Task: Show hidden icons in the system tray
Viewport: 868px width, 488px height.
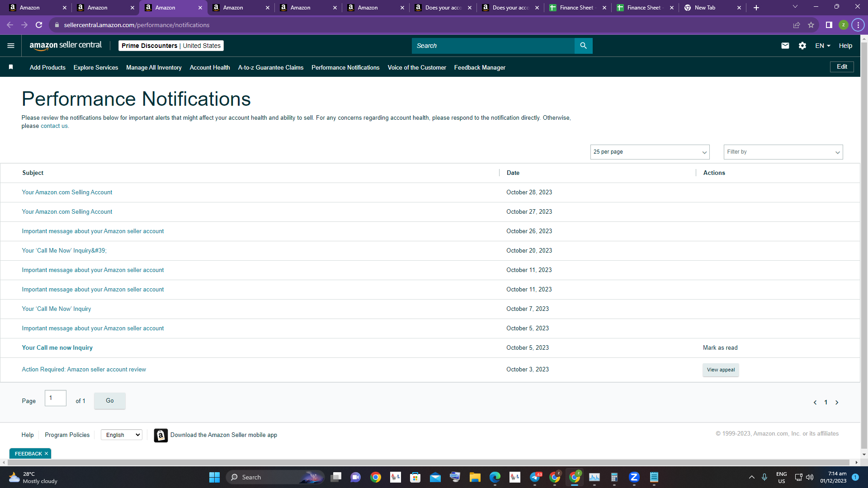Action: click(751, 477)
